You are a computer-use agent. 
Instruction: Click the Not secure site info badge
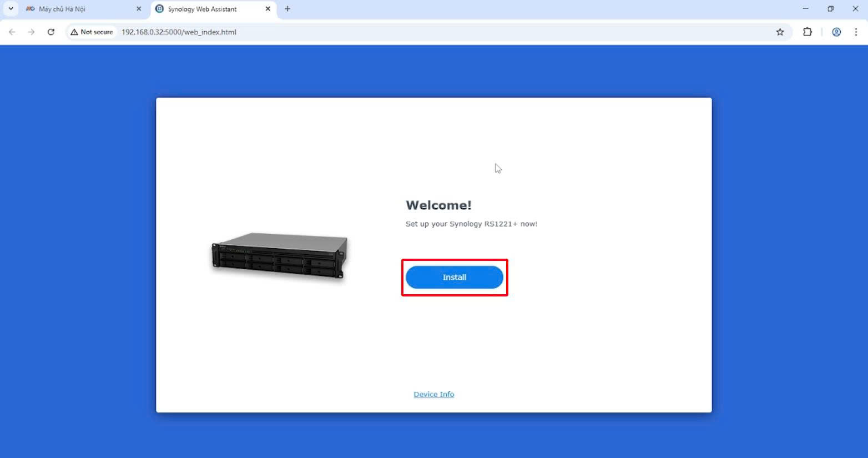click(x=92, y=32)
